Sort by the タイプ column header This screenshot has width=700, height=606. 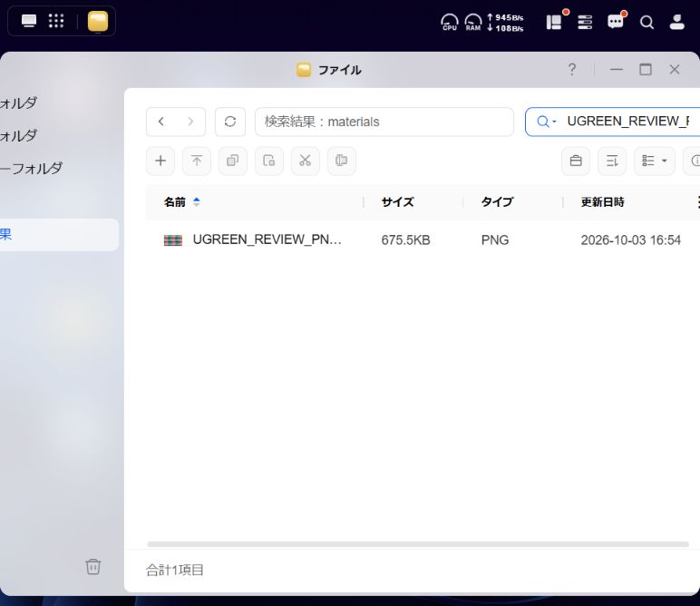click(497, 202)
